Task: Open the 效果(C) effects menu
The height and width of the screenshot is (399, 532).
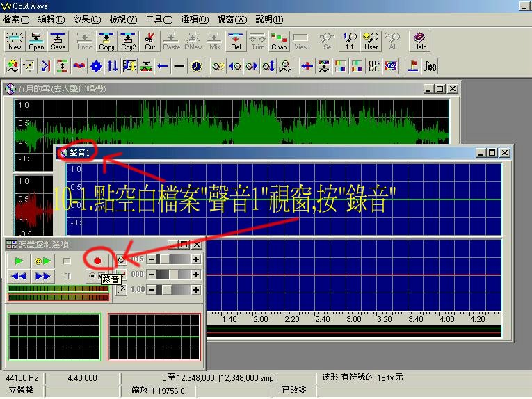Action: tap(87, 19)
